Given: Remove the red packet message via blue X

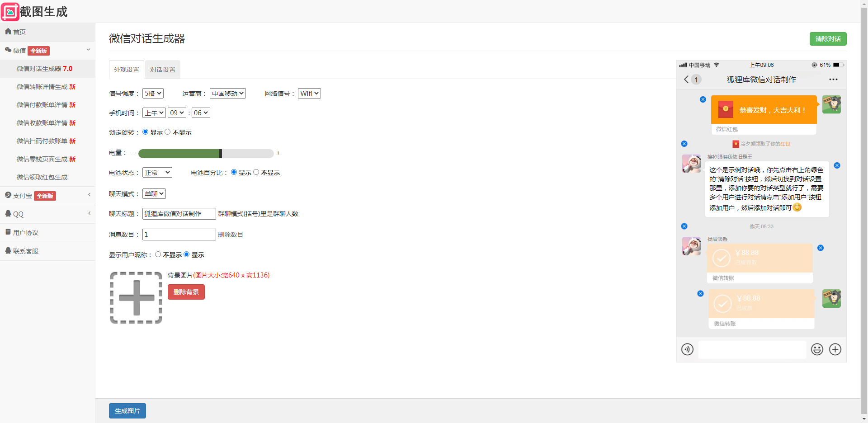Looking at the screenshot, I should 703,99.
